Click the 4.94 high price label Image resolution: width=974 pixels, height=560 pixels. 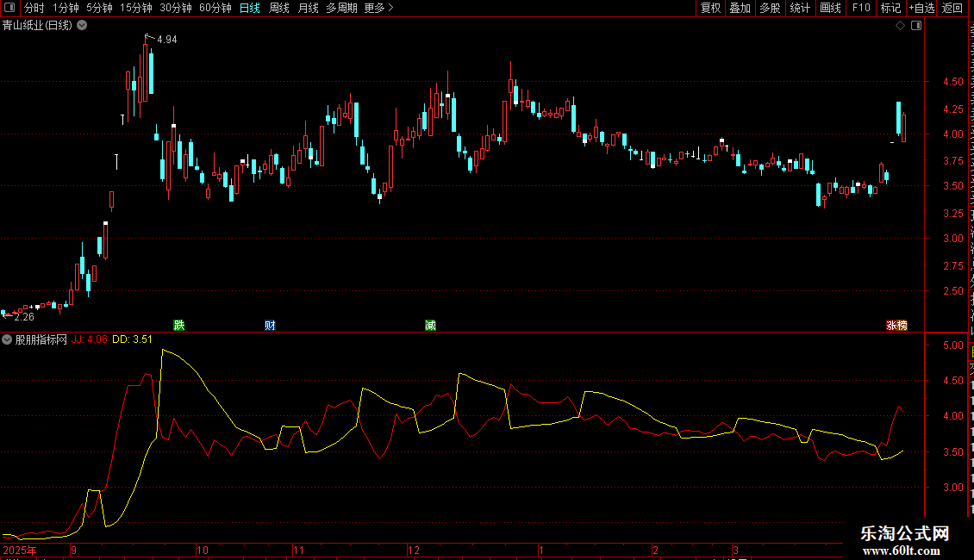coord(167,39)
